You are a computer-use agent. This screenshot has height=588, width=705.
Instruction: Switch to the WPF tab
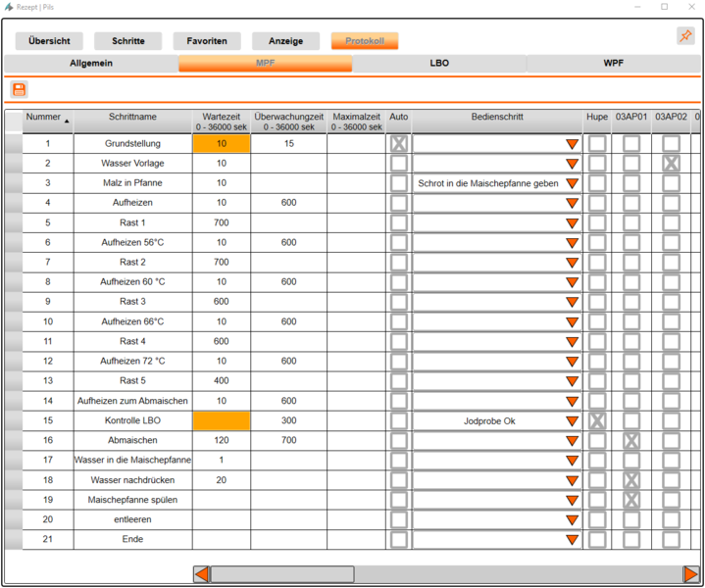point(613,63)
